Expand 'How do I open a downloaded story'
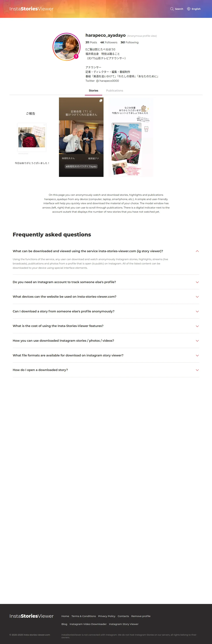The image size is (212, 644). [x=197, y=370]
